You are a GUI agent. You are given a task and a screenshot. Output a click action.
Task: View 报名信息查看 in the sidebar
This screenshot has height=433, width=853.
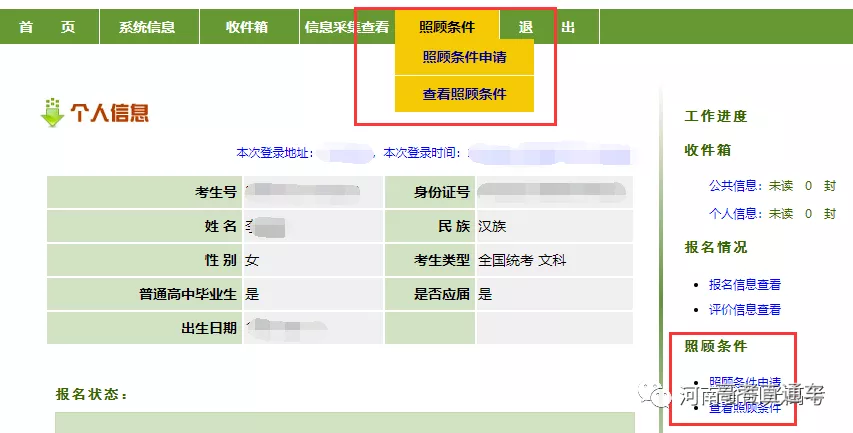[744, 285]
